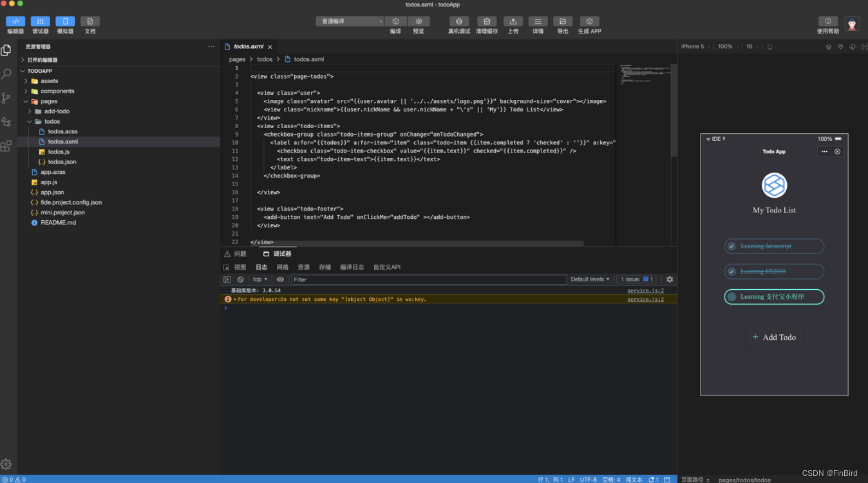The image size is (868, 483).
Task: Open the debug bug icon in activity bar
Action: (x=6, y=122)
